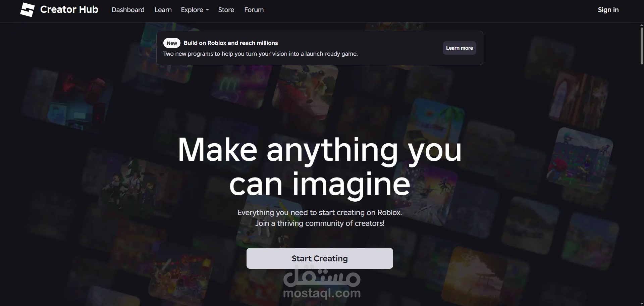Click the New badge in the banner
This screenshot has width=644, height=306.
pyautogui.click(x=172, y=43)
